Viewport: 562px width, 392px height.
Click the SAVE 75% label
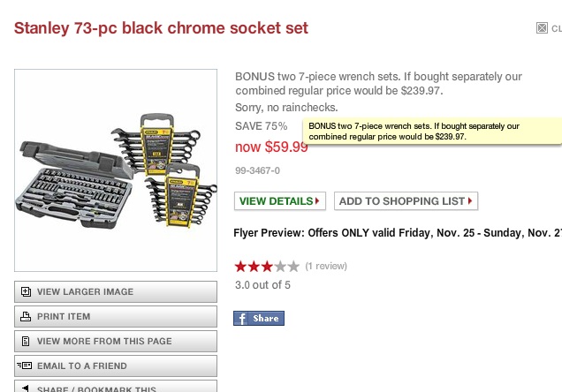261,126
